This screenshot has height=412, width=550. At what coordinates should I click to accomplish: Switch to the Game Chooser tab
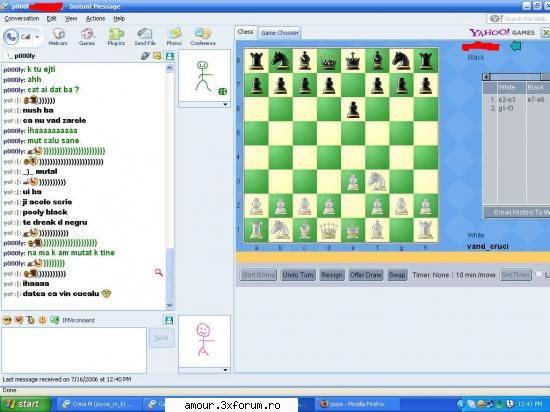[280, 33]
